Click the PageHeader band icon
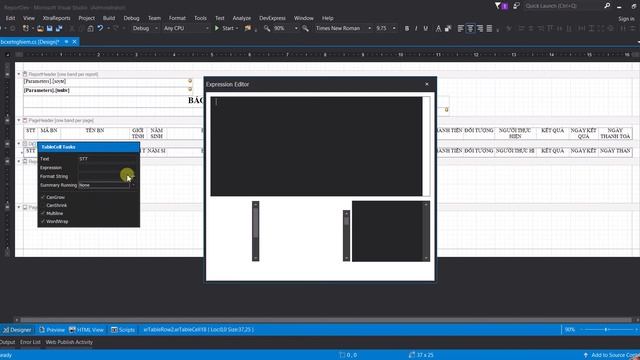640x360 pixels. [x=25, y=120]
